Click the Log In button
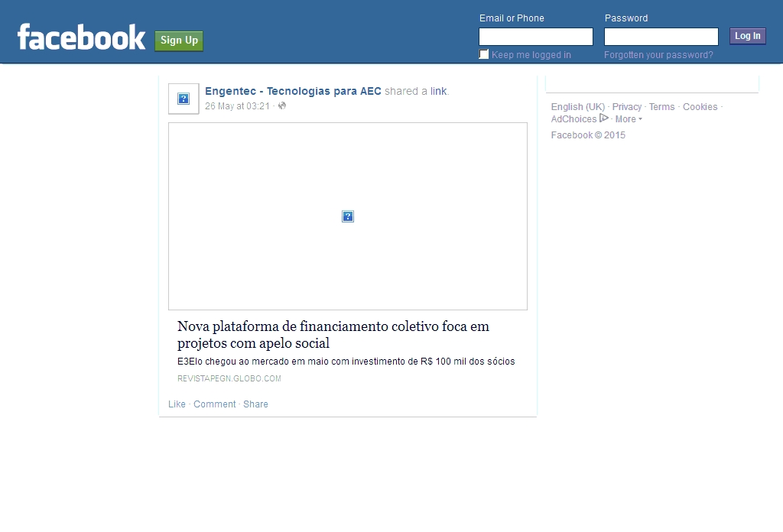Image resolution: width=783 pixels, height=532 pixels. pos(748,36)
